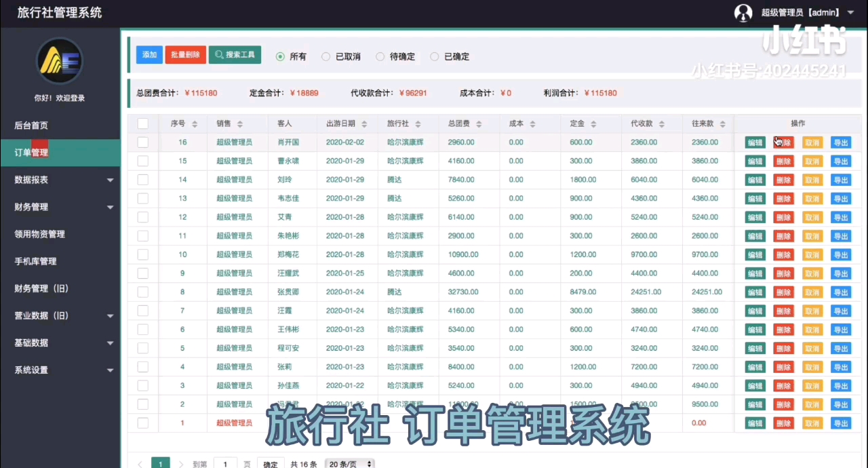Viewport: 868px width, 468px height.
Task: Open the 20条/页 page size dropdown
Action: [x=349, y=464]
